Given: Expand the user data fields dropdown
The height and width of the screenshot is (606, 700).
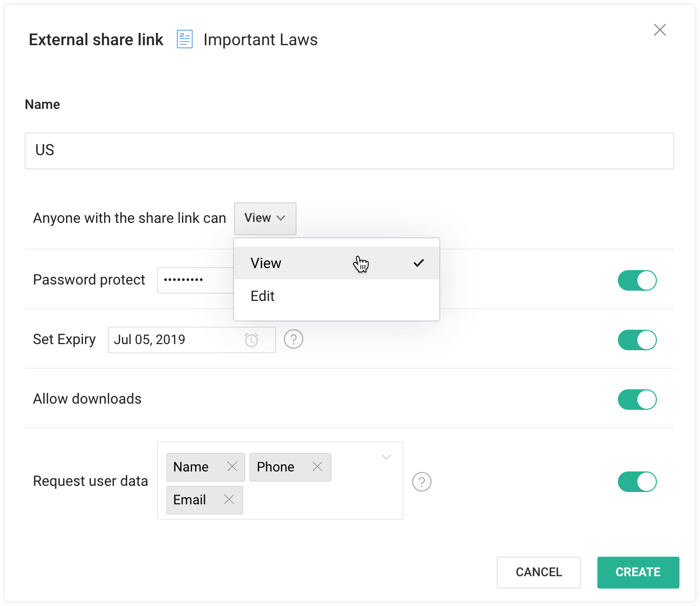Looking at the screenshot, I should click(x=386, y=457).
